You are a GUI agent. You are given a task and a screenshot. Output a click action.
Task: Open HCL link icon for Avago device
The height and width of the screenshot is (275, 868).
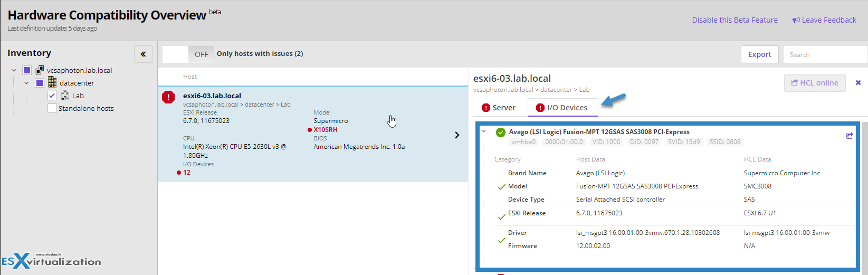(x=850, y=136)
